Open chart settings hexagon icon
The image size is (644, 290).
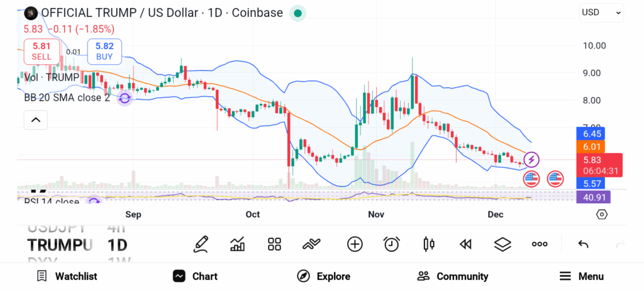tap(602, 215)
